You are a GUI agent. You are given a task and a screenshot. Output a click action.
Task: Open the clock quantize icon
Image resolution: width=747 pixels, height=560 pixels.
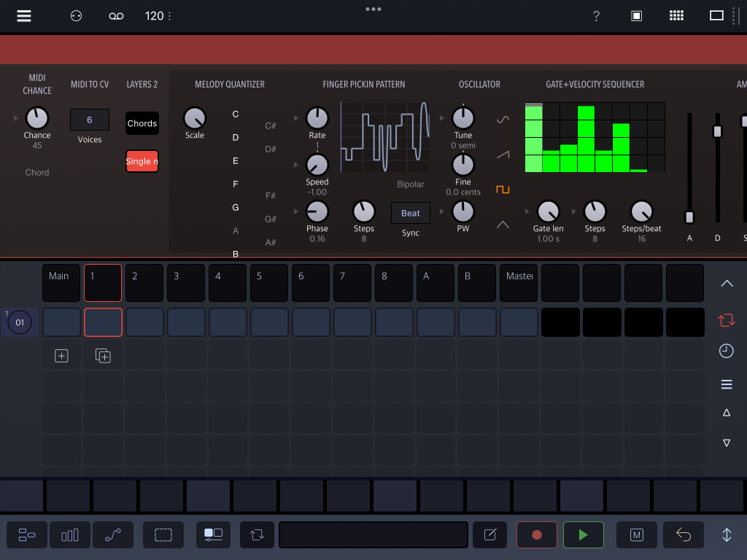tap(727, 351)
